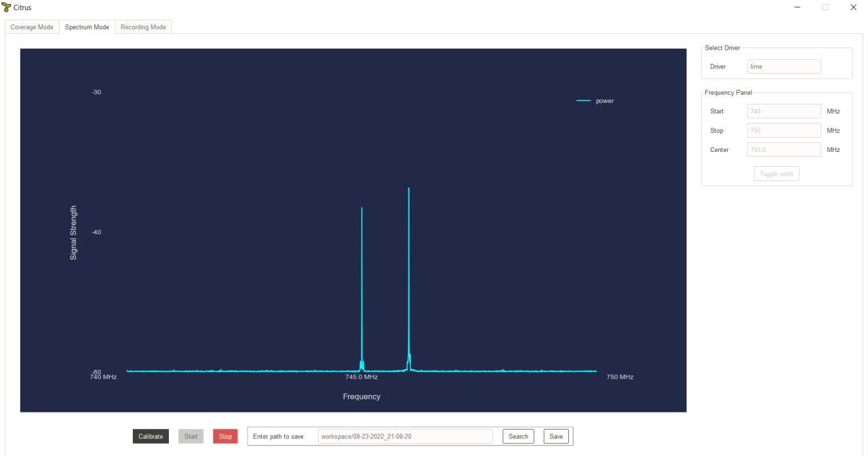Click the Frequency Panel group label
This screenshot has width=868, height=456.
pyautogui.click(x=728, y=92)
